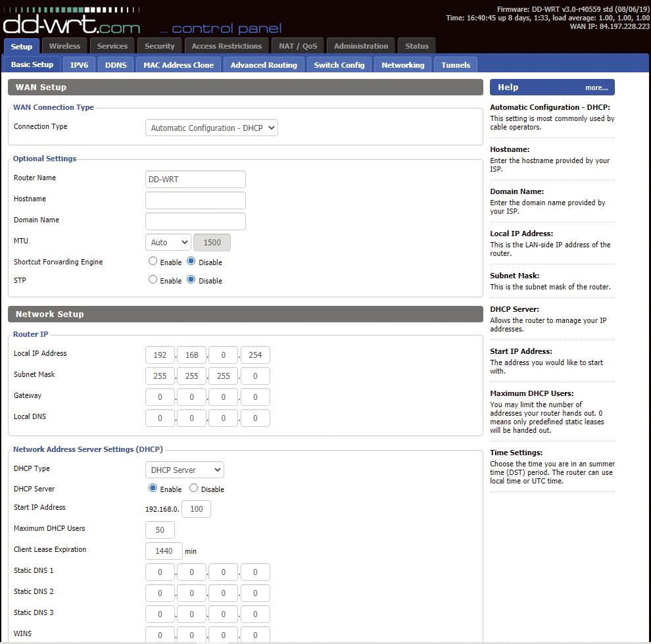Image resolution: width=651 pixels, height=644 pixels.
Task: Open the IPV6 sub-tab
Action: pyautogui.click(x=80, y=64)
